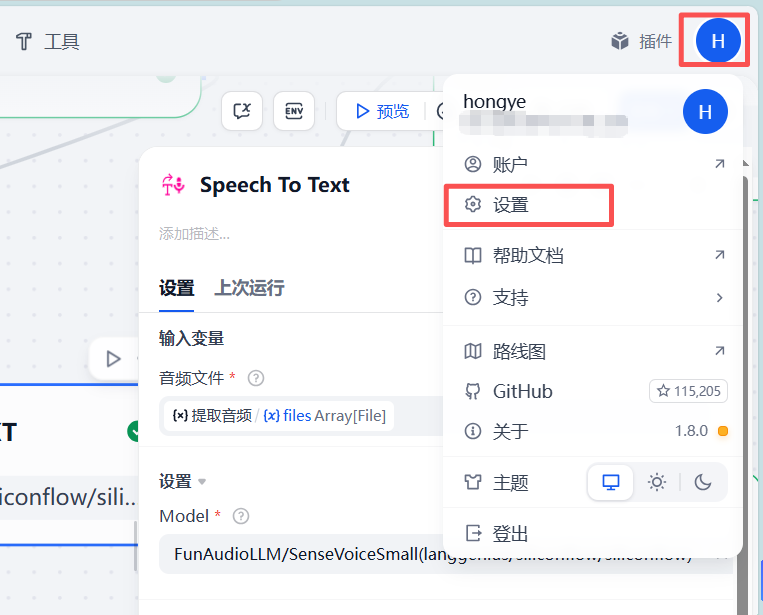
Task: Switch to the light theme
Action: (x=657, y=483)
